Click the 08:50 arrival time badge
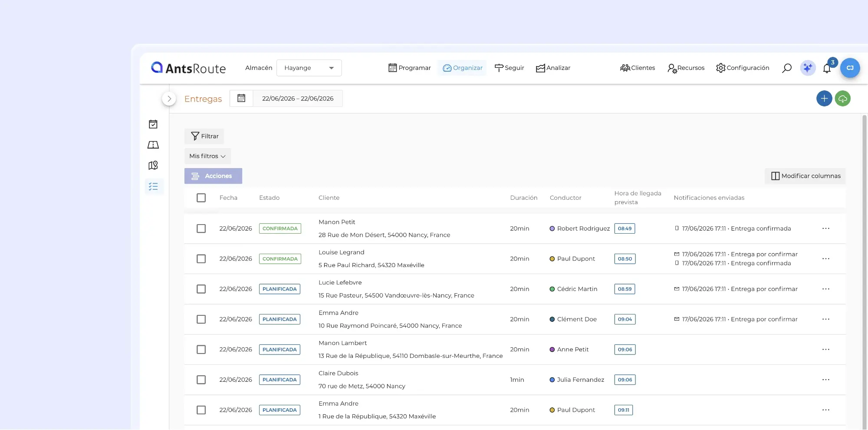 point(625,259)
